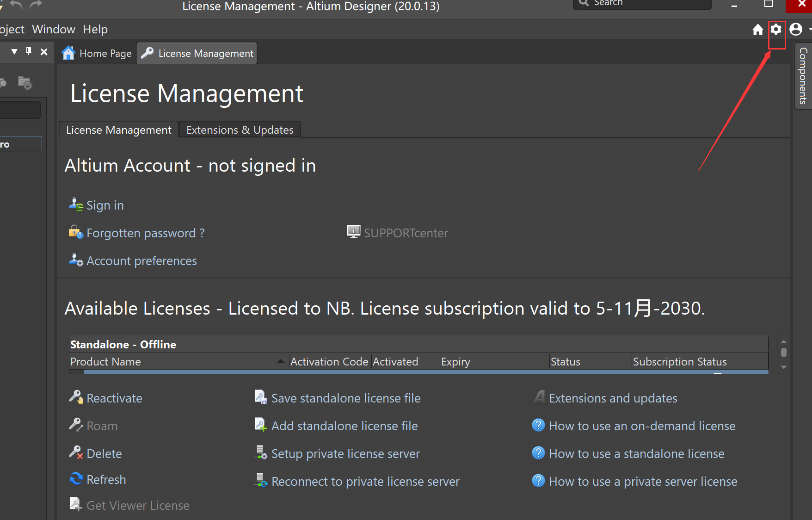Click the Sign in user icon
Screen dimensions: 812x520
76,204
